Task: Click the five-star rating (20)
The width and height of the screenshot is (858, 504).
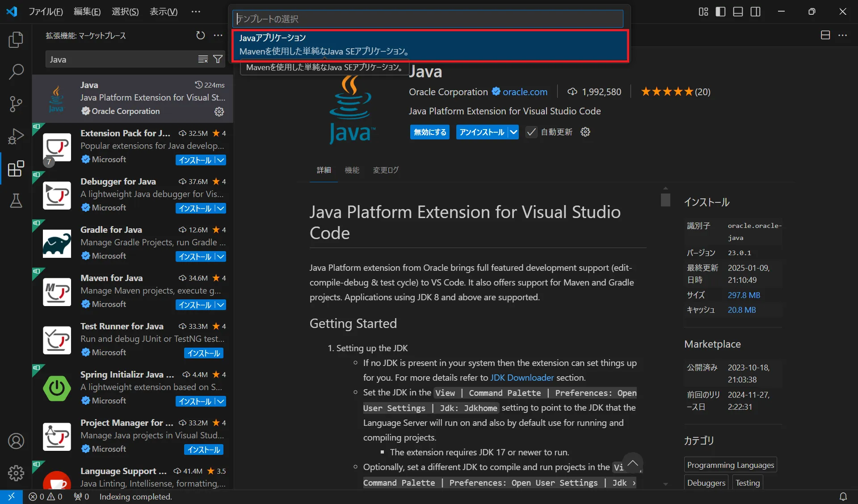Action: click(675, 92)
